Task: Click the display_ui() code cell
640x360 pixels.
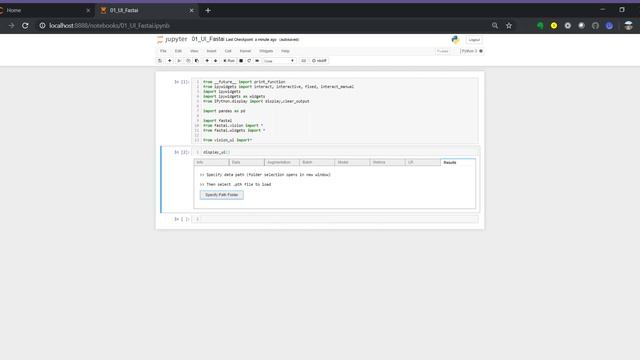Action: (x=339, y=152)
